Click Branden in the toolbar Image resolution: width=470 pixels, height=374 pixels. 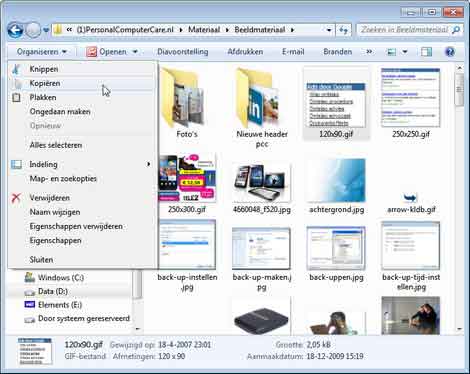(x=337, y=52)
